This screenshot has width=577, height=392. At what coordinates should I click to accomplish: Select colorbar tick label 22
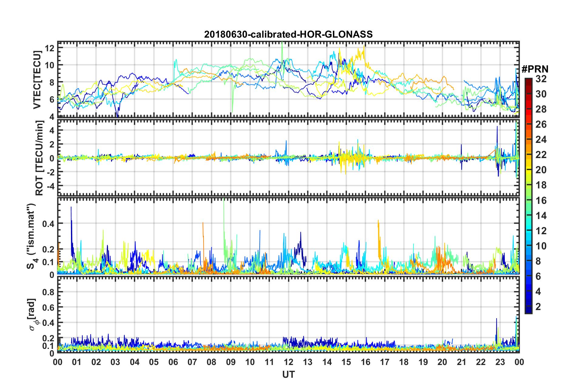pyautogui.click(x=541, y=155)
